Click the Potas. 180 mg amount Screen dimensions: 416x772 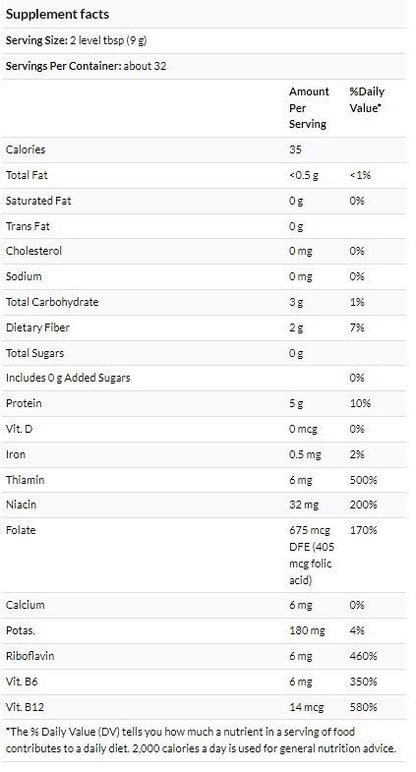click(307, 631)
